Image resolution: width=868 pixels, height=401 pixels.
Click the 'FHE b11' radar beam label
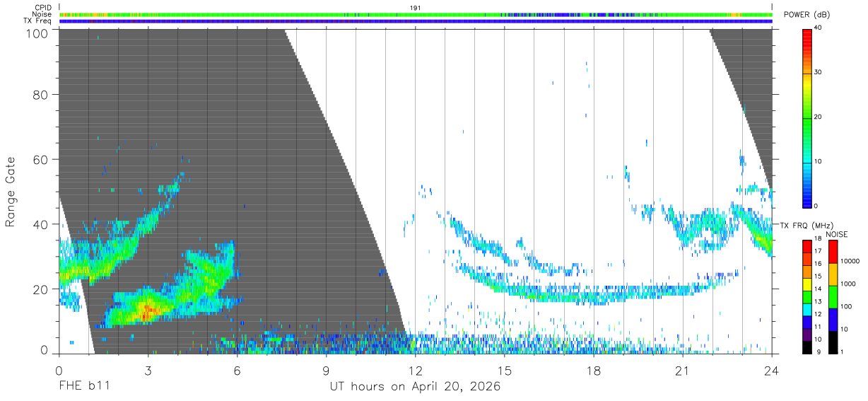click(83, 387)
